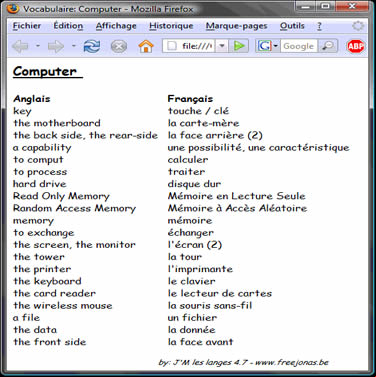This screenshot has width=376, height=377.
Task: Open the Fichier menu
Action: point(27,26)
